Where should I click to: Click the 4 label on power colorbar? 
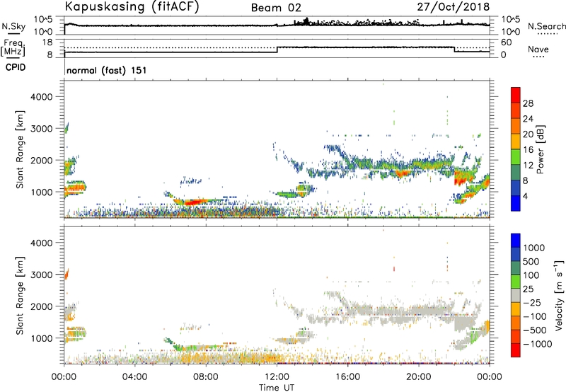526,197
